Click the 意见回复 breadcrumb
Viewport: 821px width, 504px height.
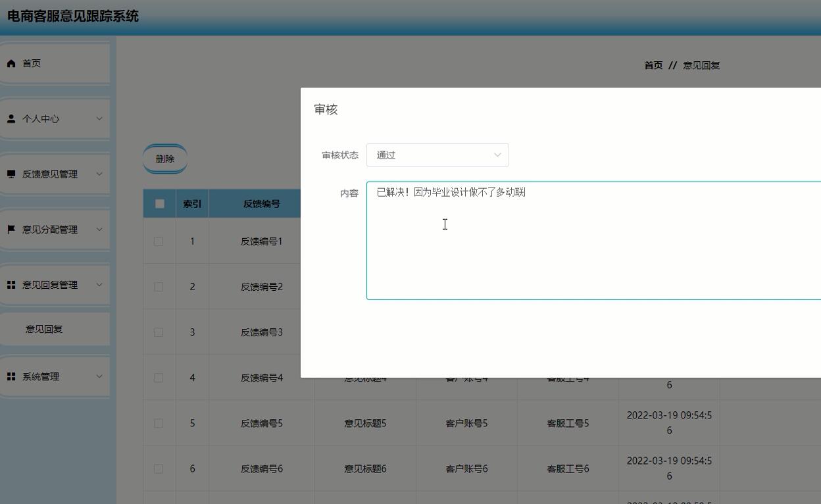pyautogui.click(x=701, y=65)
